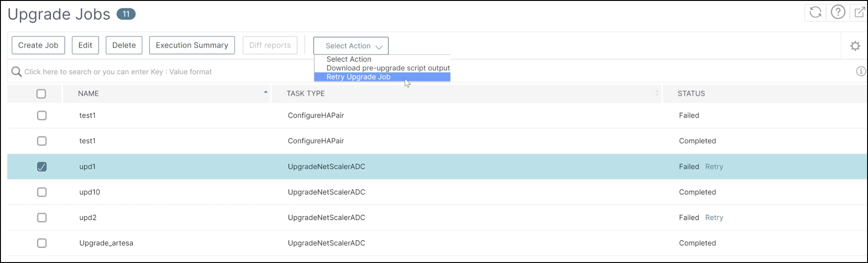Screen dimensions: 868x263
Task: Uncheck the upd1 job checkbox
Action: click(x=42, y=167)
